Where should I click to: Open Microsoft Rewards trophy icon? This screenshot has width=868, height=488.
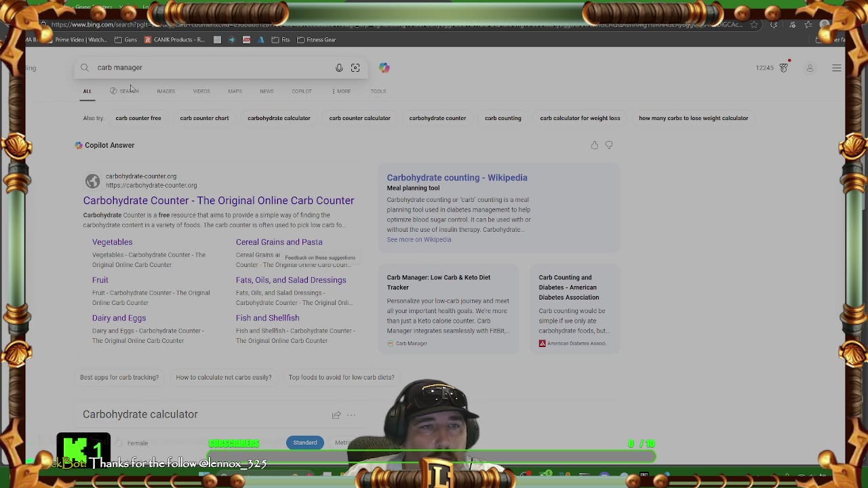click(x=784, y=68)
